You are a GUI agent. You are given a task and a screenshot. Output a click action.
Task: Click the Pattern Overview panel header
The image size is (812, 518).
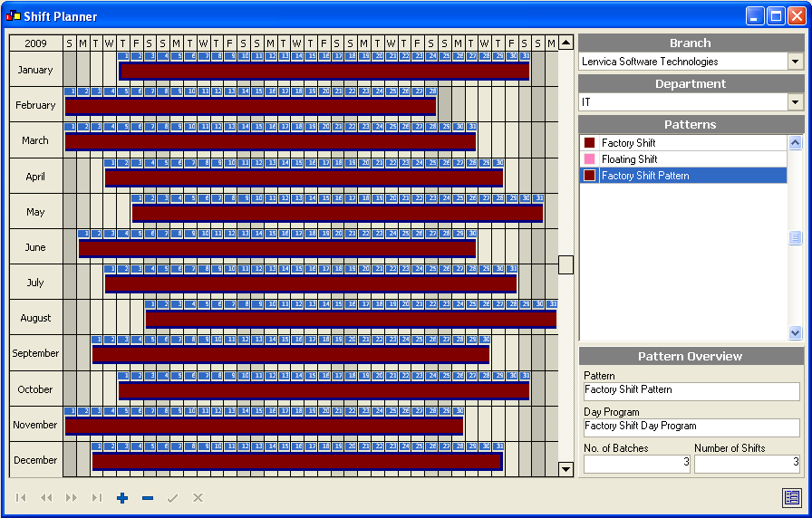pos(691,356)
